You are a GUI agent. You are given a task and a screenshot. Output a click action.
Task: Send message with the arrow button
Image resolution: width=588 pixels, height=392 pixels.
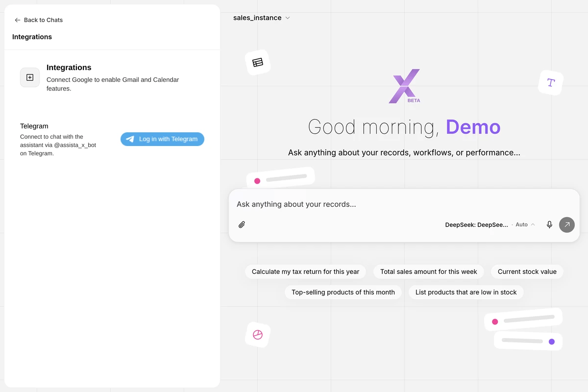(567, 224)
